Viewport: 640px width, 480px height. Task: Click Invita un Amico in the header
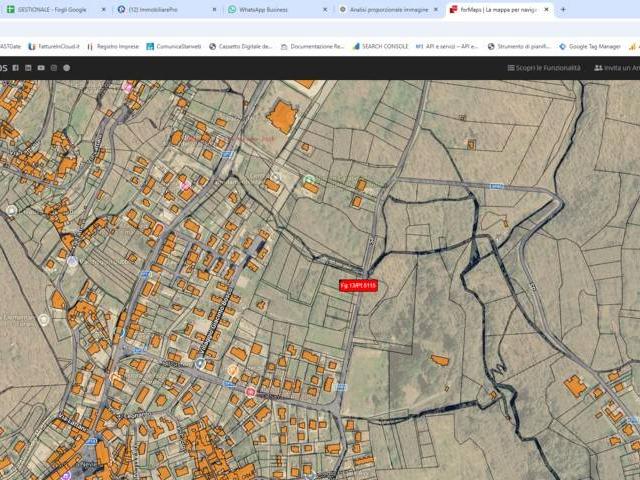point(617,68)
